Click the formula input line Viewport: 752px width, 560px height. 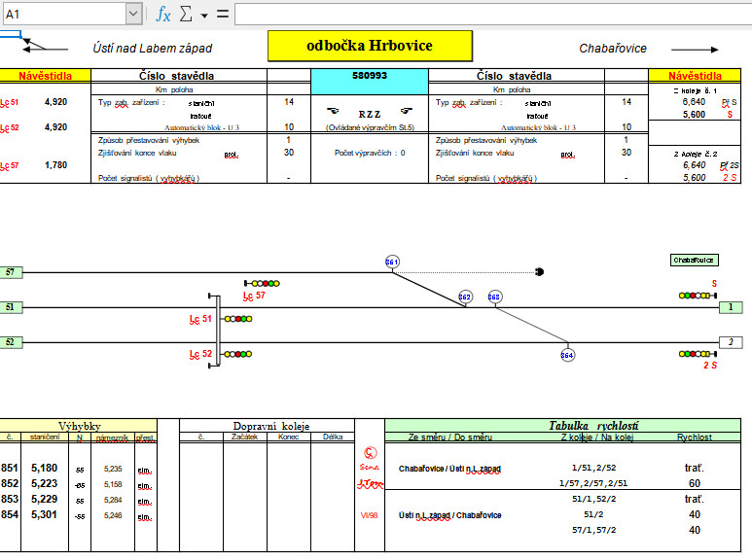tap(493, 14)
